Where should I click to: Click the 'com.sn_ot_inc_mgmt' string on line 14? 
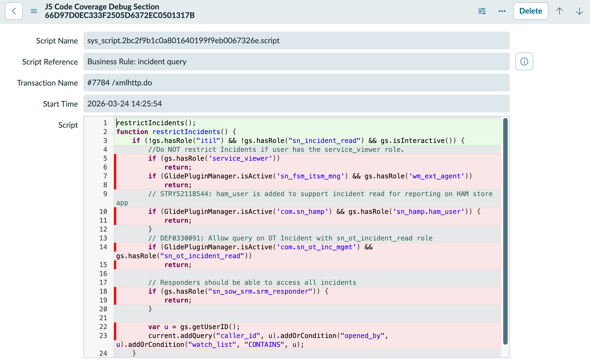(x=316, y=247)
